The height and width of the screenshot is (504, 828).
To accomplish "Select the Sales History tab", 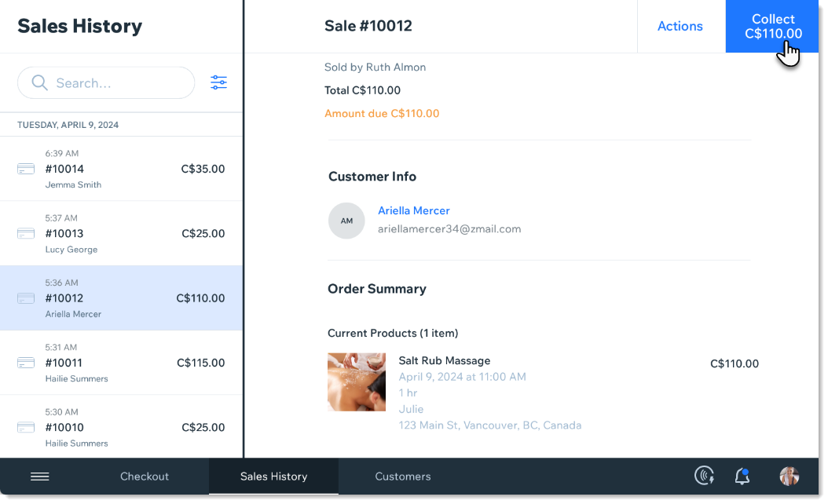I will [273, 477].
